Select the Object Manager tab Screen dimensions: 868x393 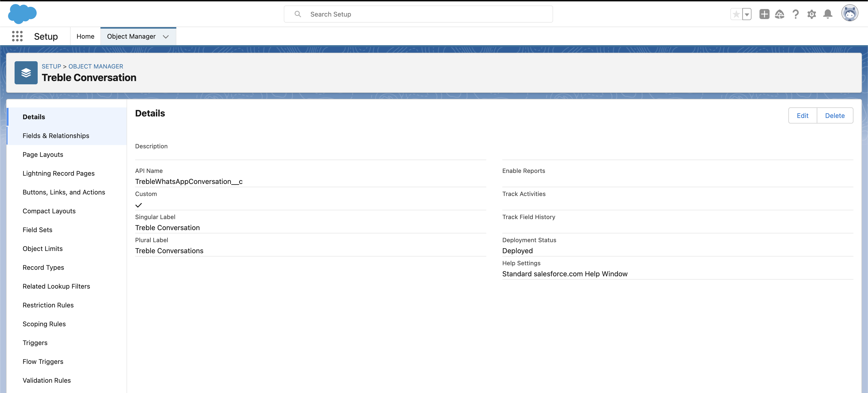click(131, 36)
